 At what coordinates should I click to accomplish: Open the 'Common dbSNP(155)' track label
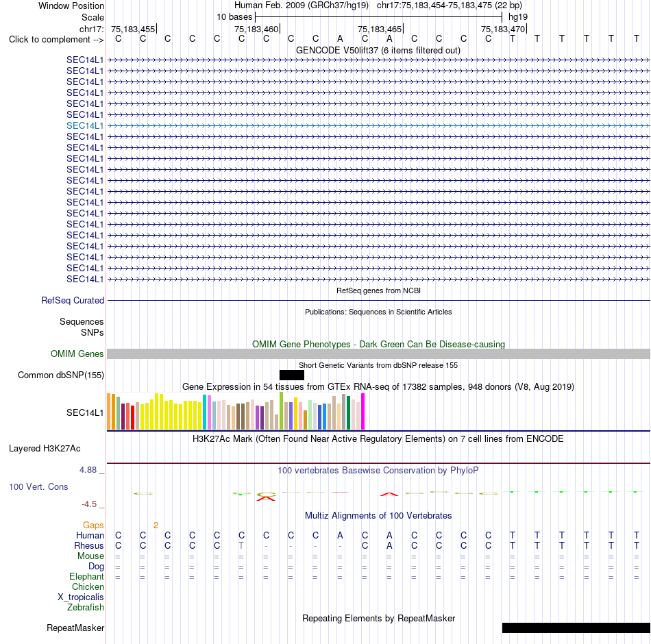[x=60, y=375]
